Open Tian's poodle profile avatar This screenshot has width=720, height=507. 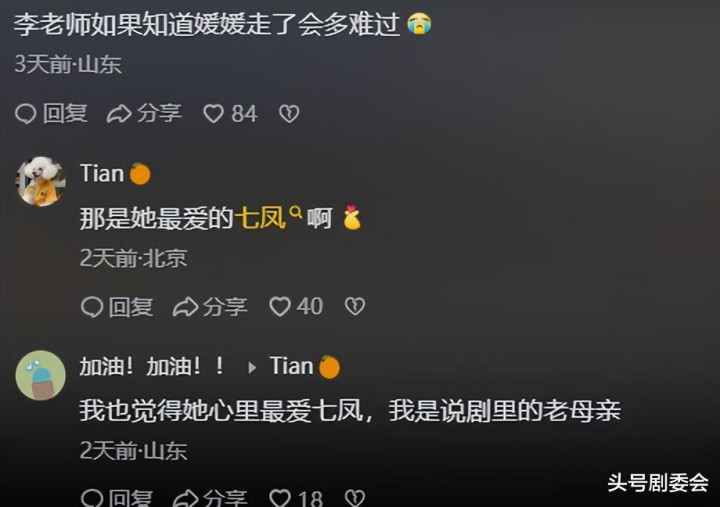pos(41,181)
